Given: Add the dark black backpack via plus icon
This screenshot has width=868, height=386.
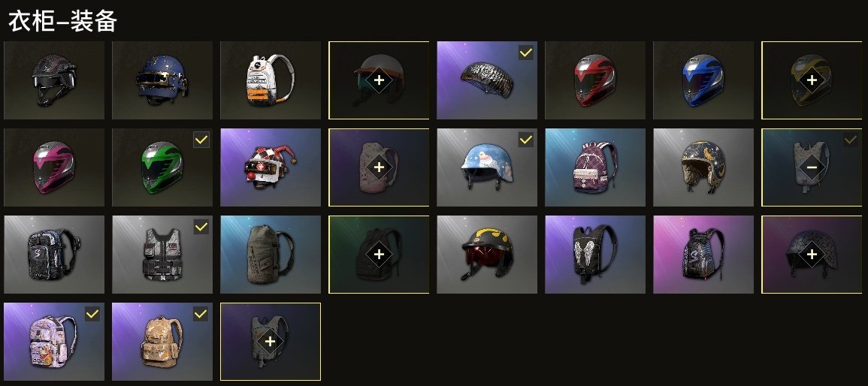Looking at the screenshot, I should click(x=379, y=255).
